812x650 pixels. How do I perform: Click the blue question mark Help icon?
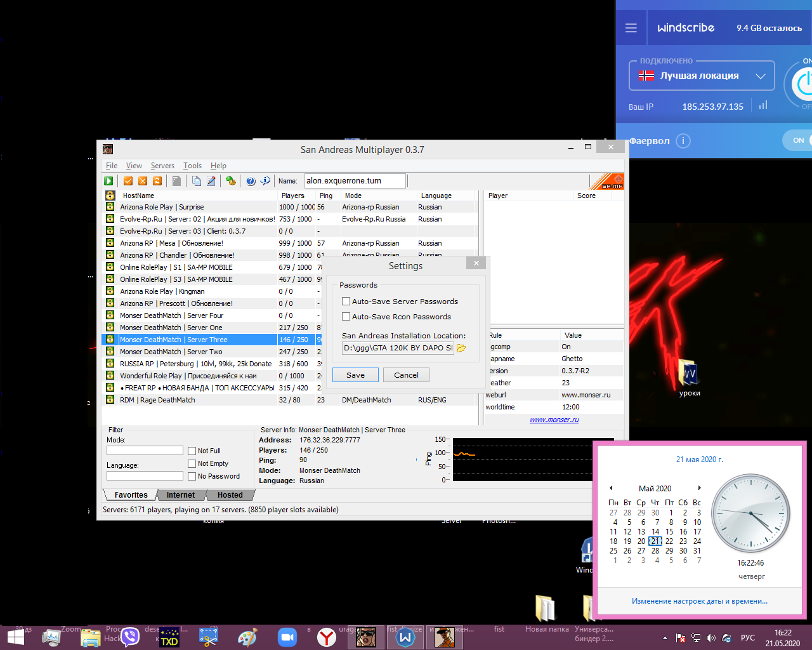pyautogui.click(x=251, y=181)
